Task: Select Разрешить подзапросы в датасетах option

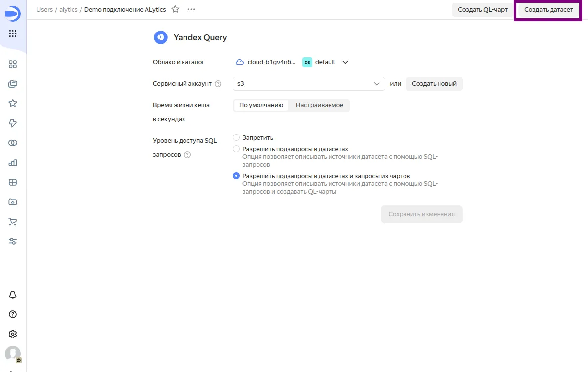Action: tap(236, 149)
